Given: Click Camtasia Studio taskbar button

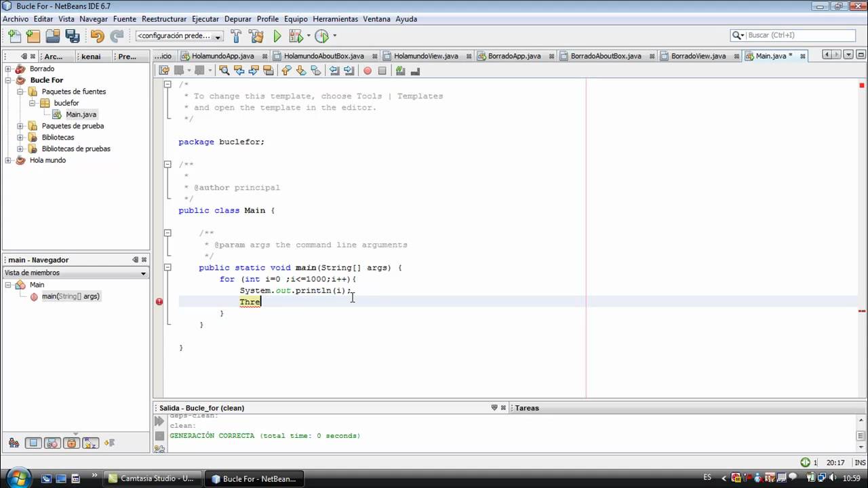Looking at the screenshot, I should click(151, 479).
